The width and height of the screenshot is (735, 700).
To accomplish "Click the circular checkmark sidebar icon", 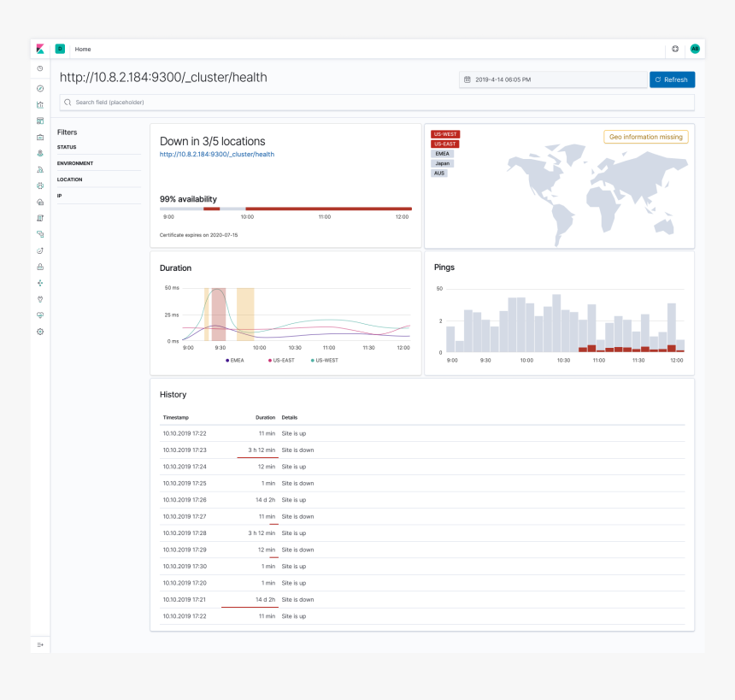I will point(40,250).
